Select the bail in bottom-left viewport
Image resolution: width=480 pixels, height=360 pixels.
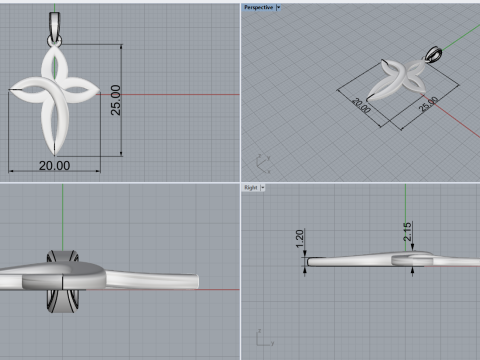(x=63, y=282)
